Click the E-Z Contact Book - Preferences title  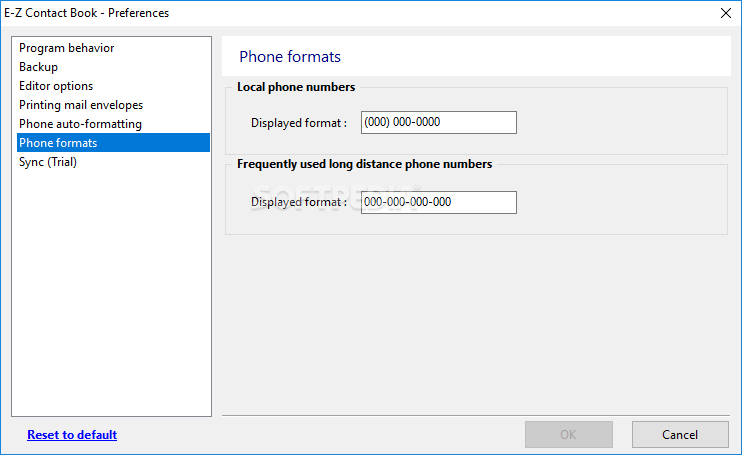tap(87, 13)
